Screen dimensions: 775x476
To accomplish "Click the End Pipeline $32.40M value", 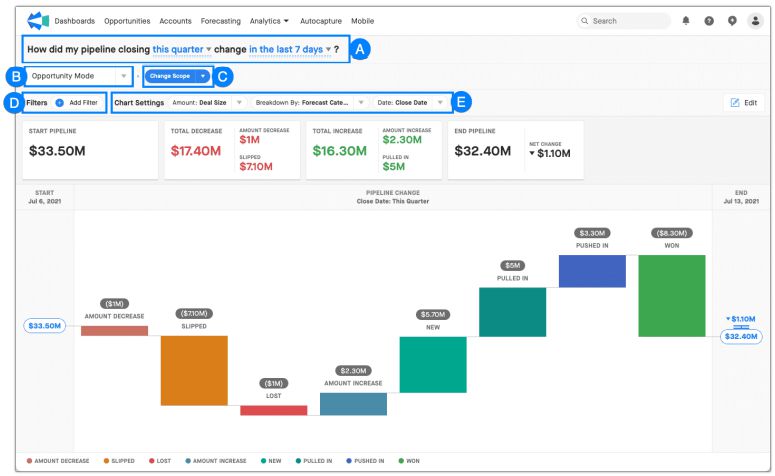I will [x=482, y=151].
